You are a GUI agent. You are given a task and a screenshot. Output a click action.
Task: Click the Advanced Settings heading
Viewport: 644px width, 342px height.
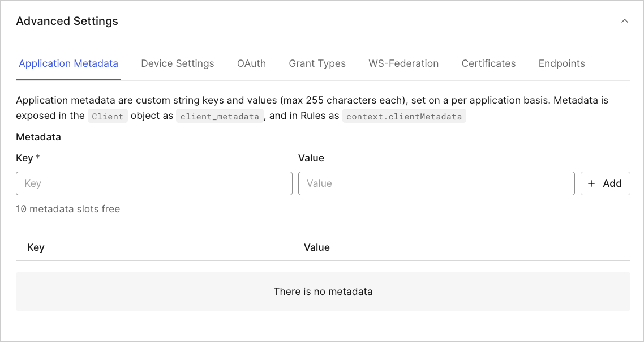click(x=67, y=21)
